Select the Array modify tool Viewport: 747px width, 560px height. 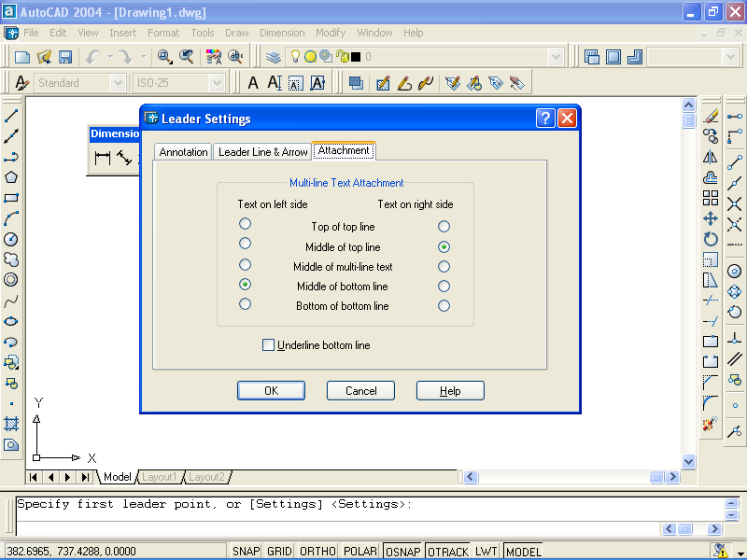711,198
